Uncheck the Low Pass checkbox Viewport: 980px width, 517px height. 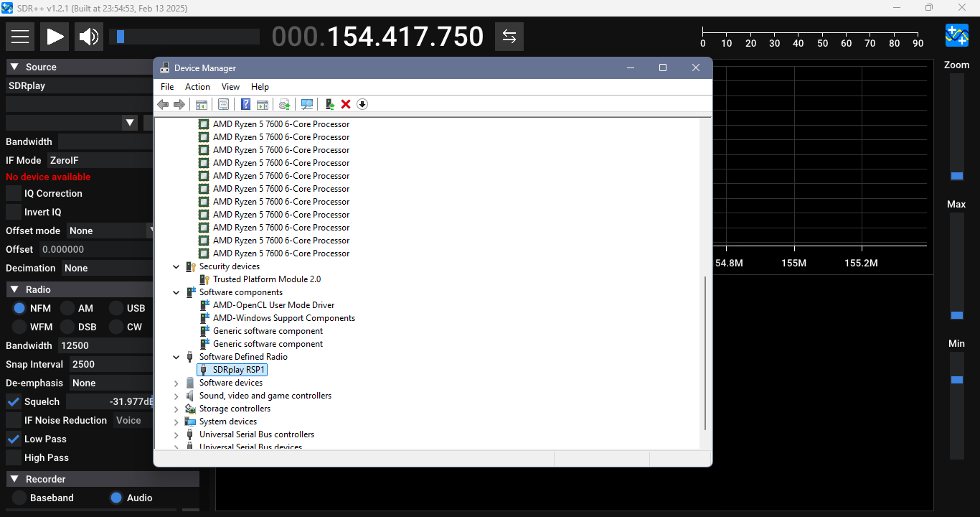pos(14,439)
